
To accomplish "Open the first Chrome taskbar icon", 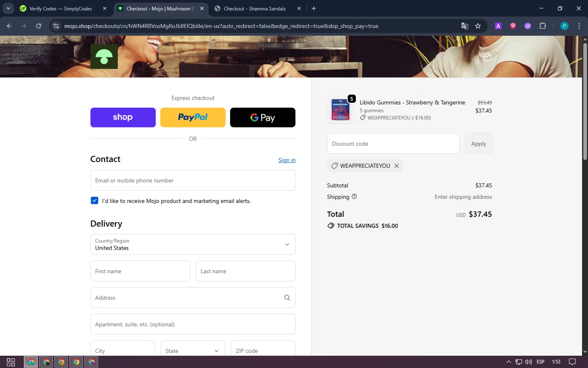I will coord(31,362).
